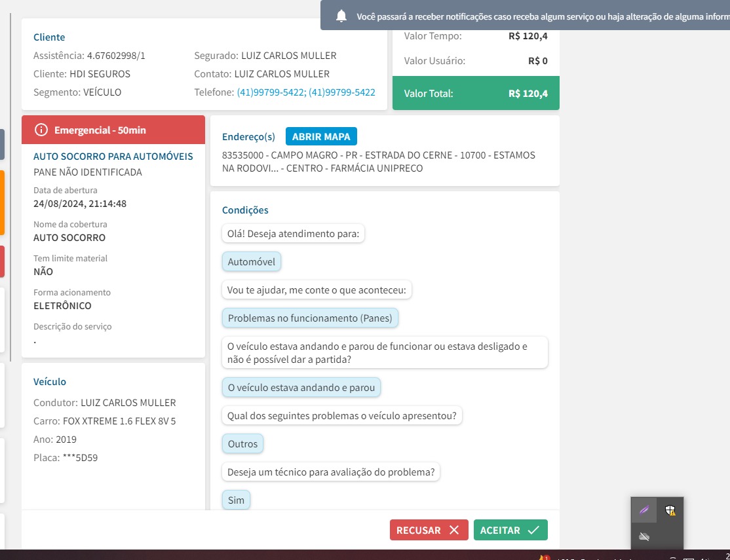Viewport: 730px width, 560px height.
Task: Click segment value 'VEÍCULO'
Action: point(102,92)
